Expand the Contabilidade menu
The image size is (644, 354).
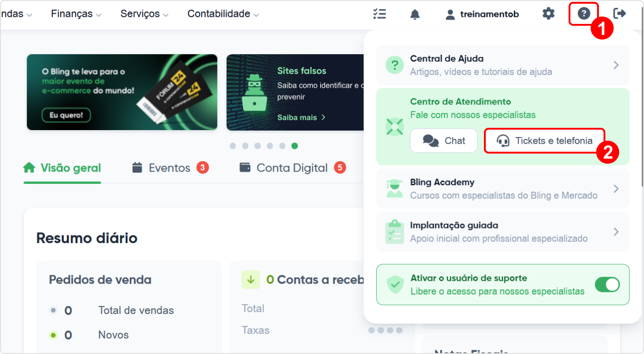(223, 14)
